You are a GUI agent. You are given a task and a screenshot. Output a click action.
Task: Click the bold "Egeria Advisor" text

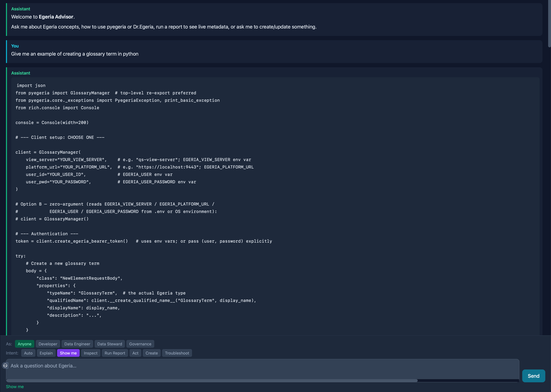point(56,17)
